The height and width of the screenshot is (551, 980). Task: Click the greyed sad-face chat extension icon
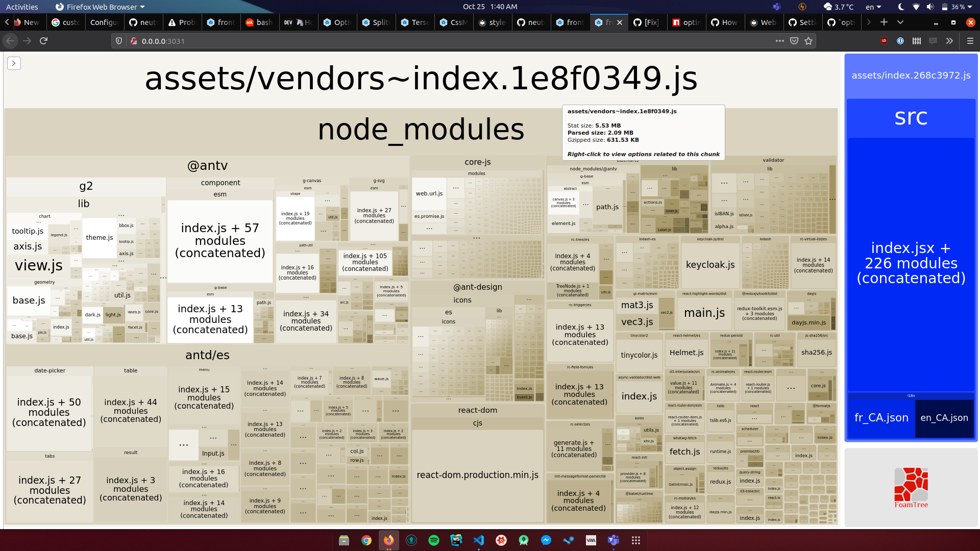coord(933,41)
